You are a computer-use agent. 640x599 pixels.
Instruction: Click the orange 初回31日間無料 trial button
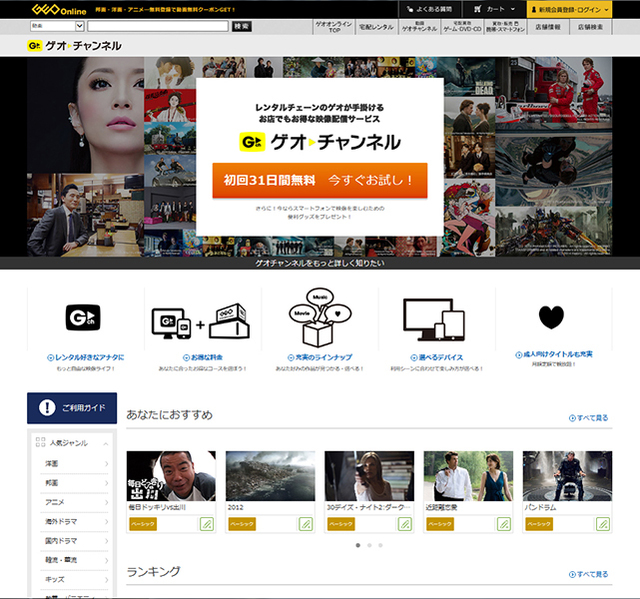[x=319, y=180]
